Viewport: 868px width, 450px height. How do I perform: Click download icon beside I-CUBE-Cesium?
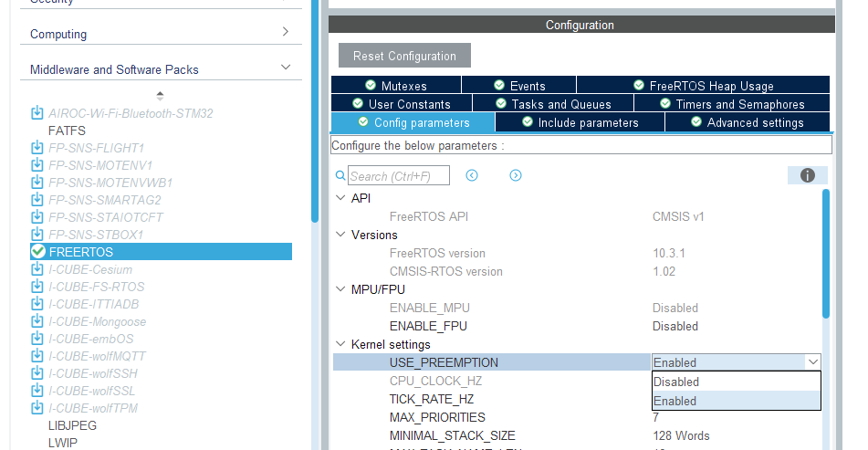point(37,269)
